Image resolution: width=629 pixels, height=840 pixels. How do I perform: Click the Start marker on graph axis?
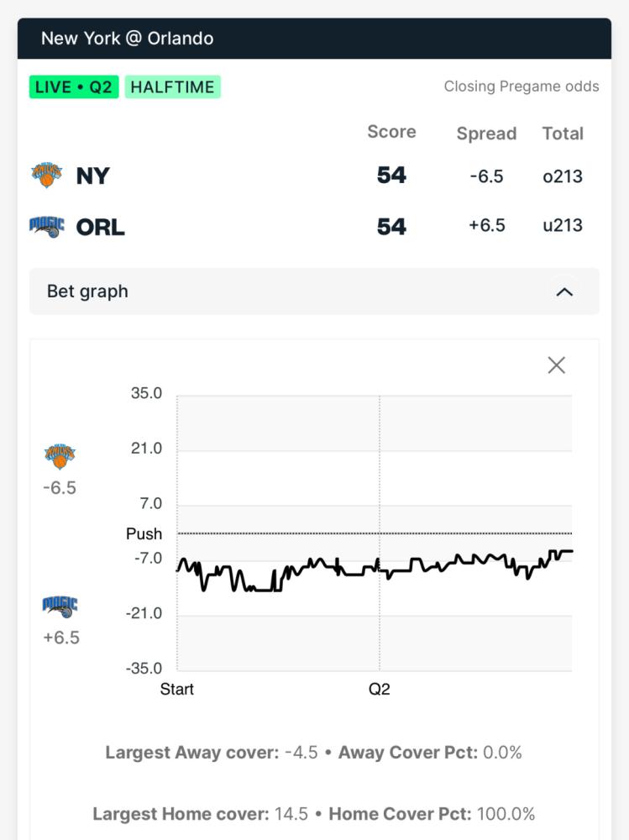click(x=177, y=689)
